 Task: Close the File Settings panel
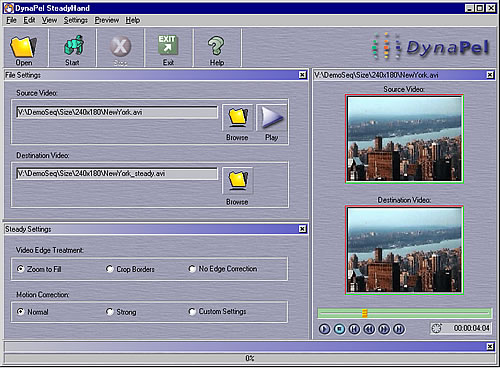302,75
